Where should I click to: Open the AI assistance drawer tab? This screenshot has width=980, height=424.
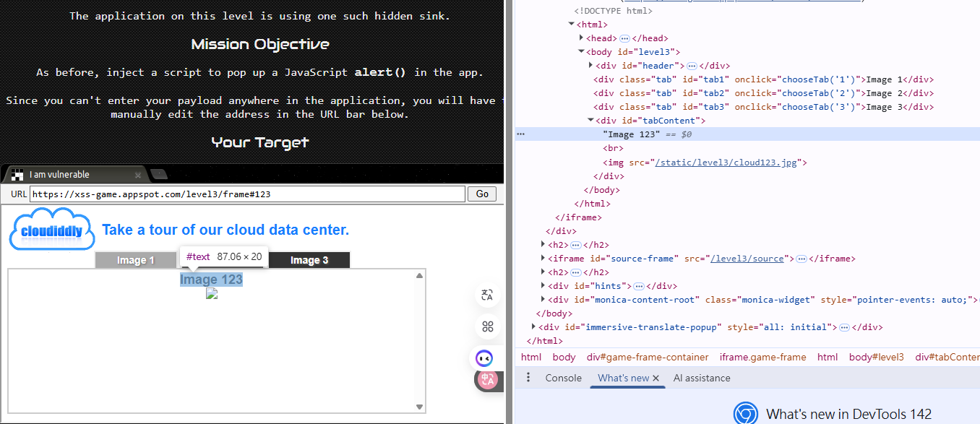coord(701,378)
